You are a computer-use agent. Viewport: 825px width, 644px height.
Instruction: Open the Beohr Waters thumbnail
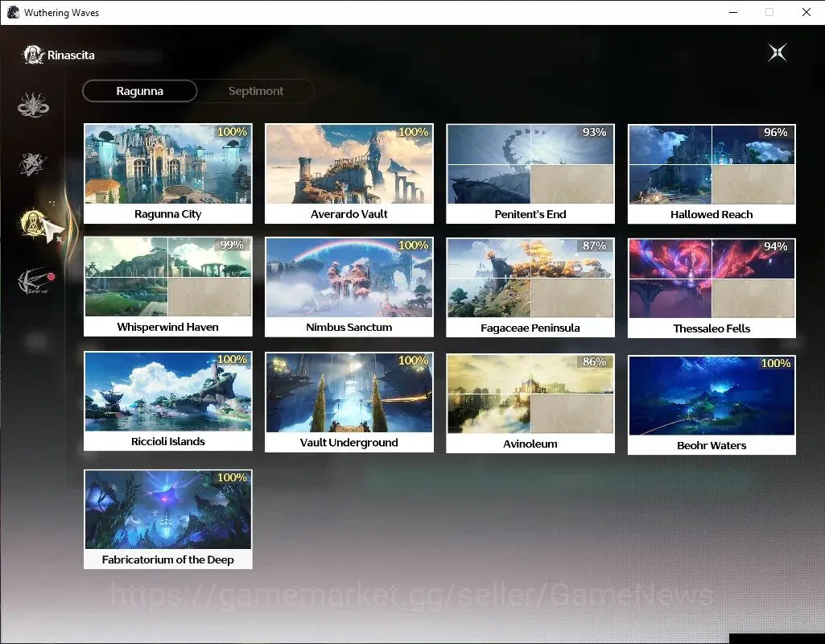click(712, 405)
